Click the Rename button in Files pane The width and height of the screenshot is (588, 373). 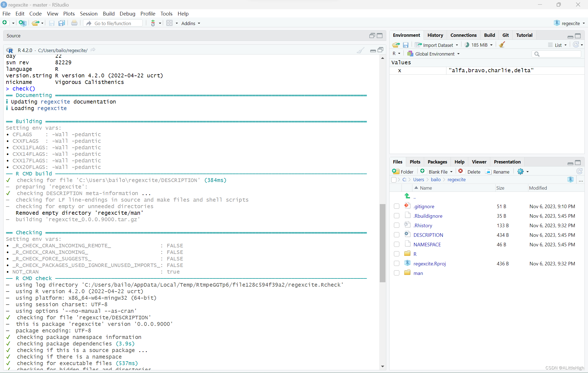498,172
